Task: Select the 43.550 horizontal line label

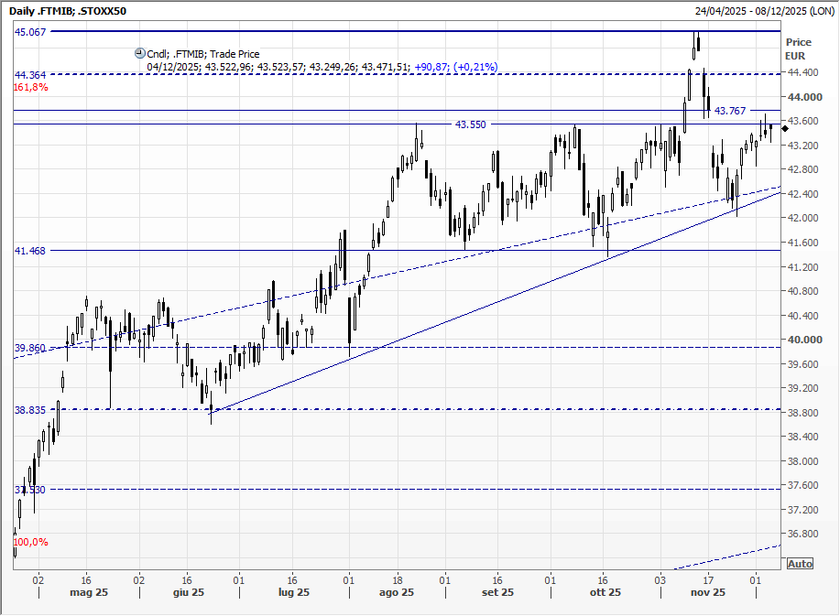Action: pos(471,124)
